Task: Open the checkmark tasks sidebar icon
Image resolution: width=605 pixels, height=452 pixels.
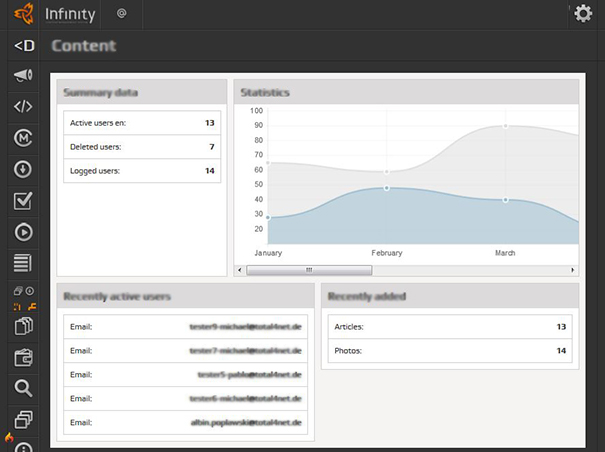Action: pos(23,201)
